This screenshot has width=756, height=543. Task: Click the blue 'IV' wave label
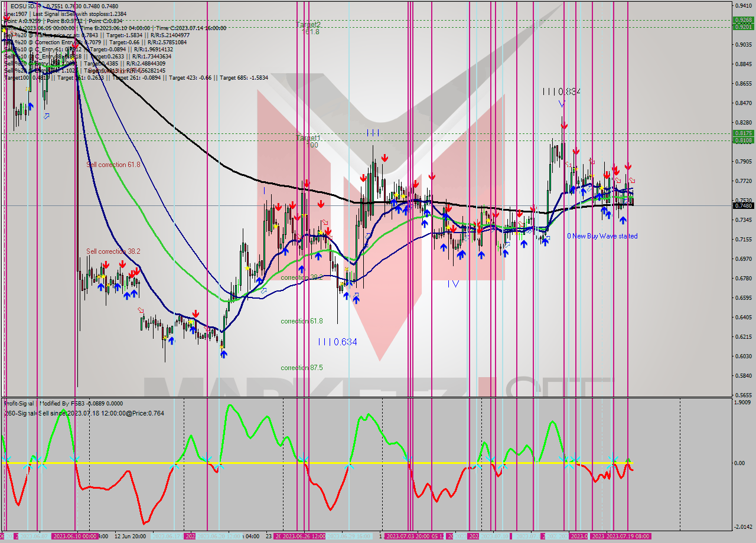click(x=452, y=284)
